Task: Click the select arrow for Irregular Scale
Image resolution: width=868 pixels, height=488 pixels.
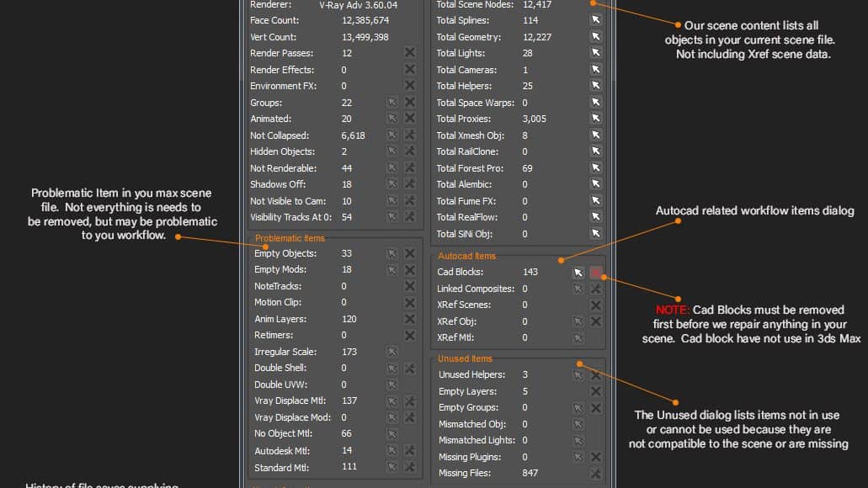Action: [x=391, y=352]
